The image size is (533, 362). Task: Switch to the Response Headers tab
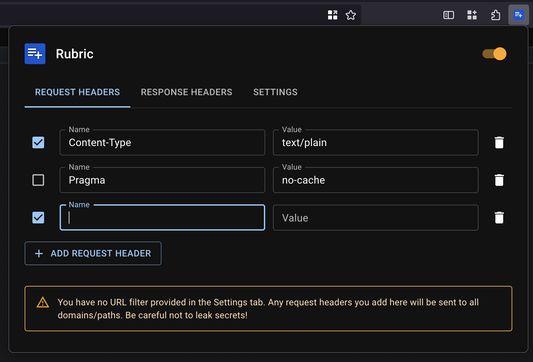pyautogui.click(x=186, y=92)
